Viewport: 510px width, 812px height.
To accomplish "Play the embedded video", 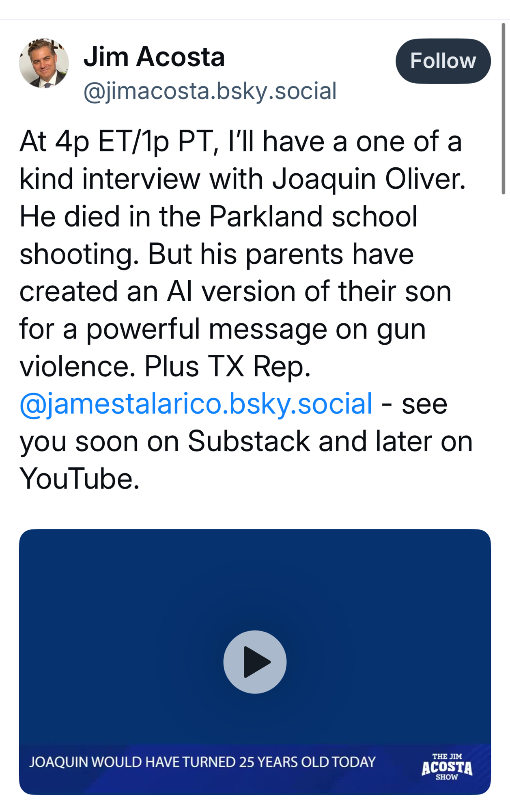I will [255, 662].
